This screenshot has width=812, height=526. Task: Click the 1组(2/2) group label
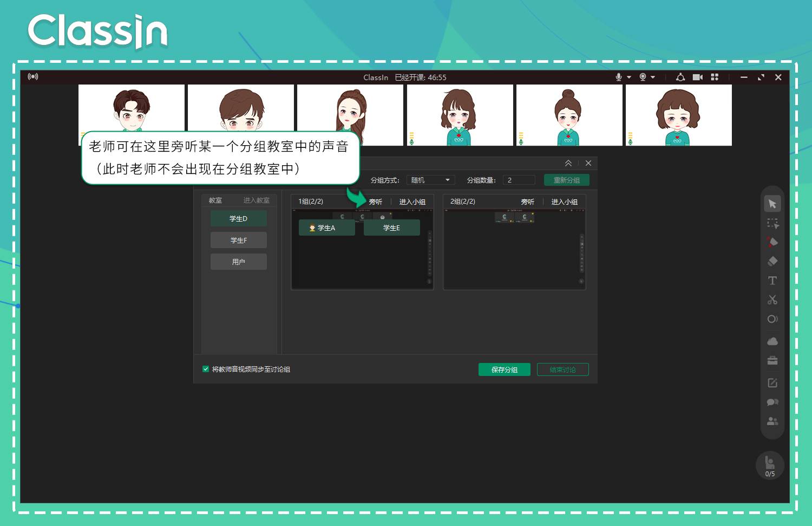click(x=311, y=202)
